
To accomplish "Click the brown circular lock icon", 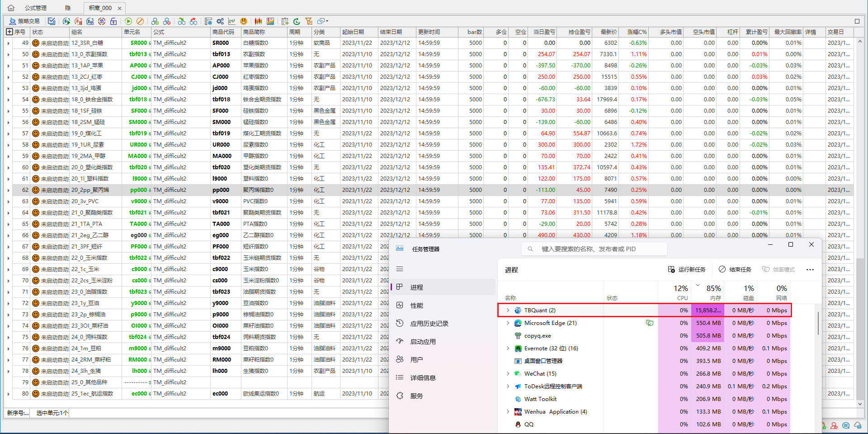I will [x=102, y=21].
